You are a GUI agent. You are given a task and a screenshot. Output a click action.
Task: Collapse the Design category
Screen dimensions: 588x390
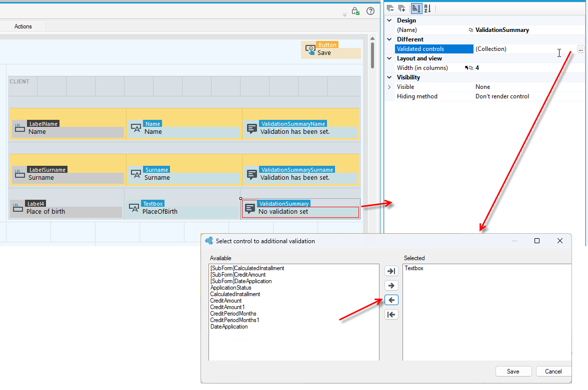pyautogui.click(x=389, y=20)
